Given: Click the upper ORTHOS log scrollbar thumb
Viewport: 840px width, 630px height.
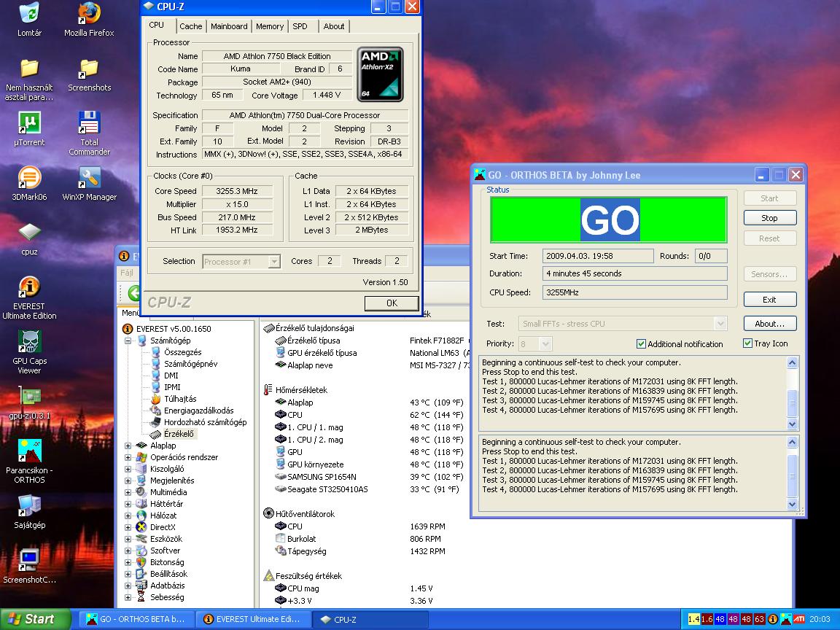Looking at the screenshot, I should pos(793,403).
